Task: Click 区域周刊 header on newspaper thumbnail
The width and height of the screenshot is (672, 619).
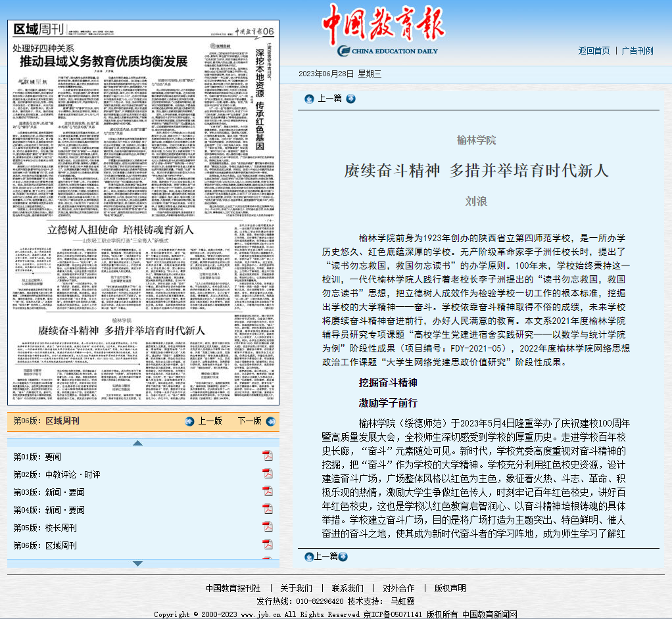Action: 39,29
